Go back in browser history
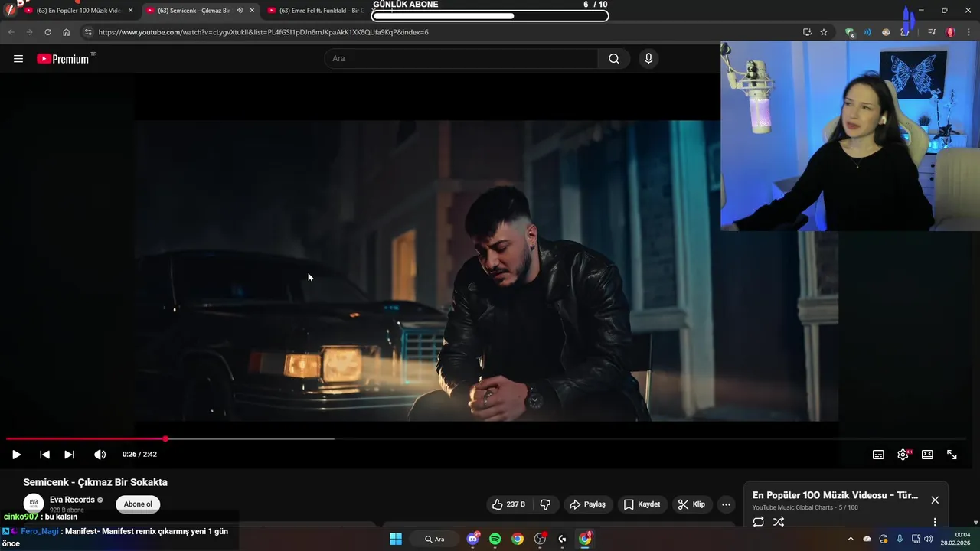 coord(11,32)
